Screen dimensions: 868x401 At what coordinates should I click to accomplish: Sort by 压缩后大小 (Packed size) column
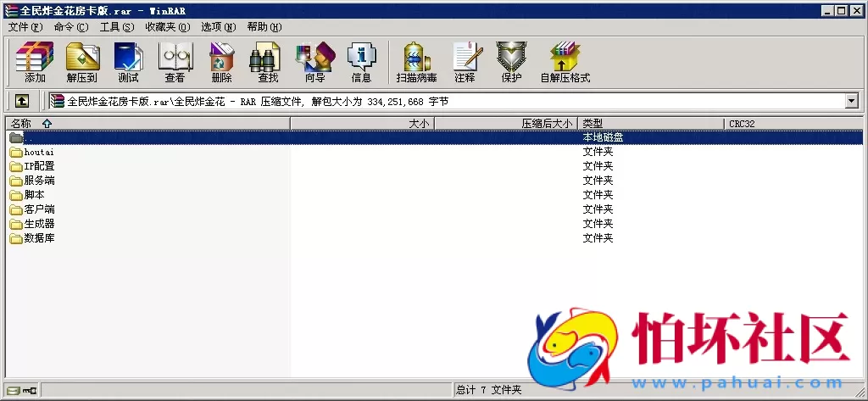point(507,124)
